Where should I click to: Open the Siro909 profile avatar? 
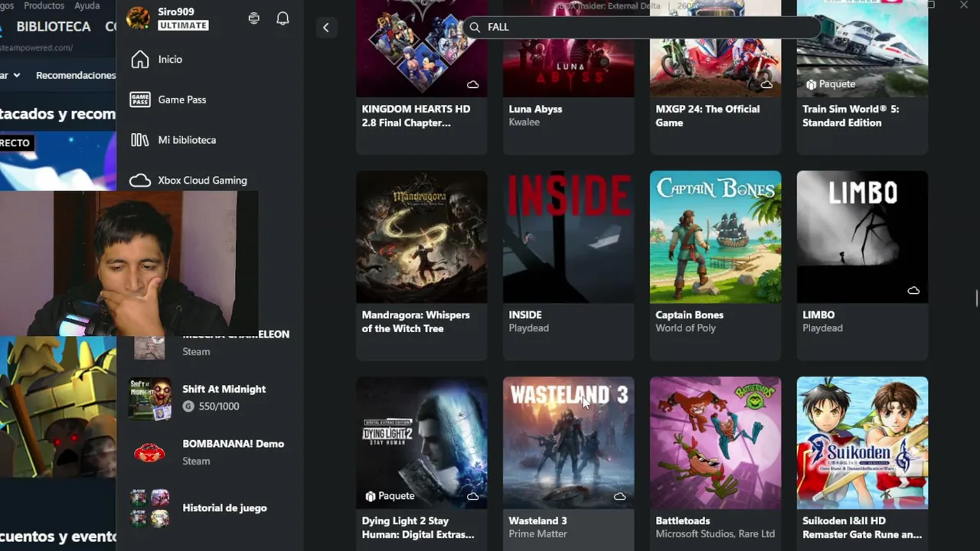[x=139, y=18]
